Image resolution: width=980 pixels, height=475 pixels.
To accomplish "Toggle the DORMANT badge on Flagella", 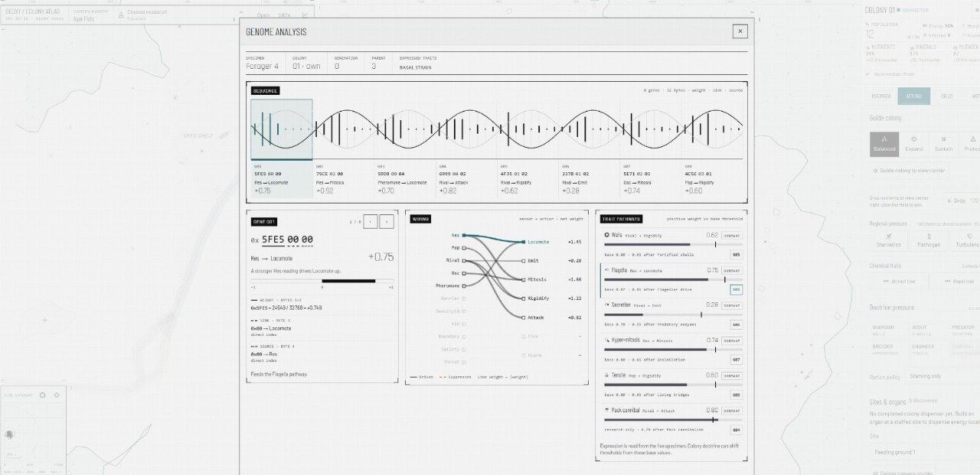I will click(732, 271).
